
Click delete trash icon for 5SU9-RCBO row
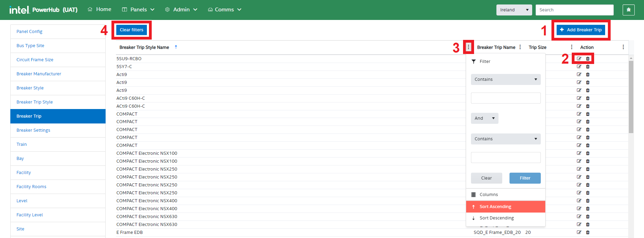(588, 59)
